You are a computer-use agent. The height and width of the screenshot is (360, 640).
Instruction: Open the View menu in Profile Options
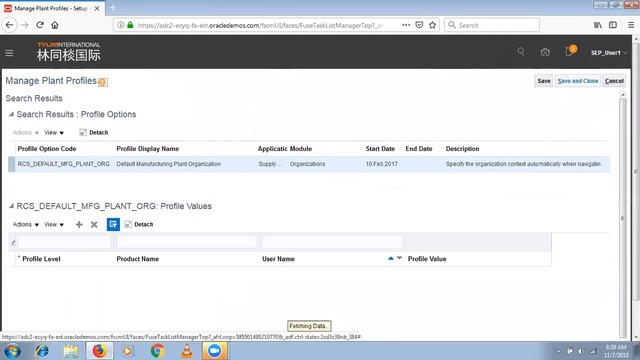coord(54,133)
